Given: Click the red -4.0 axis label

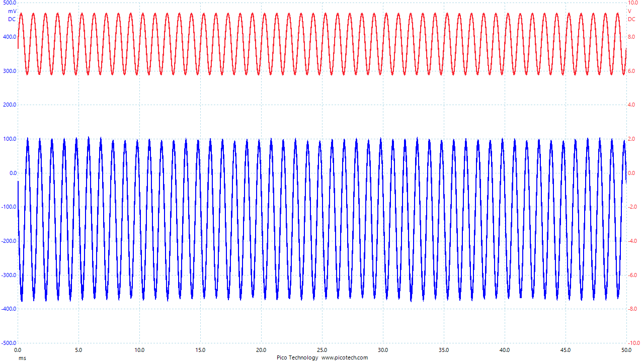Looking at the screenshot, I should coord(632,241).
